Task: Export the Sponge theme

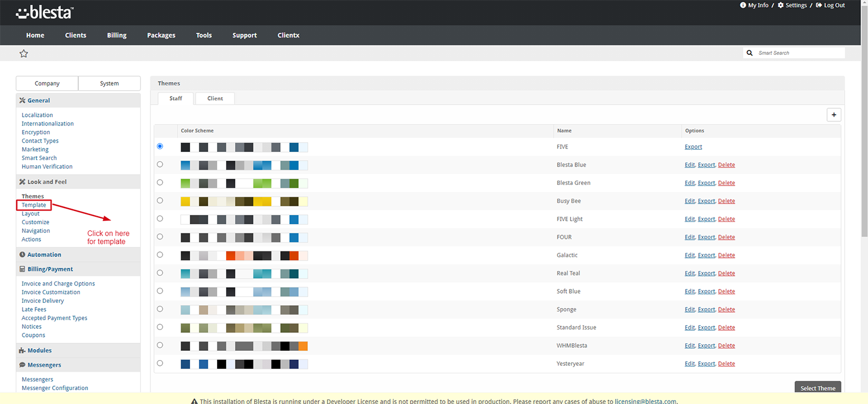Action: [707, 309]
